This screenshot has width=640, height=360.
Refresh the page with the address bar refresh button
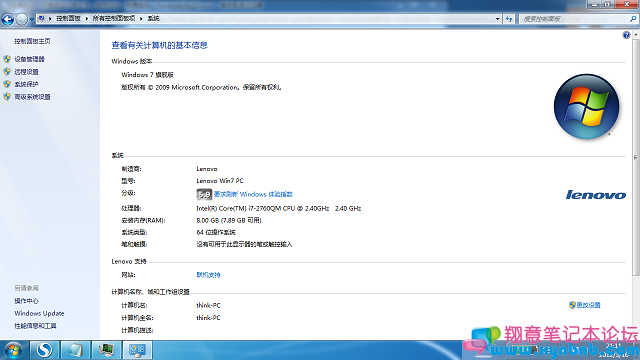[509, 19]
